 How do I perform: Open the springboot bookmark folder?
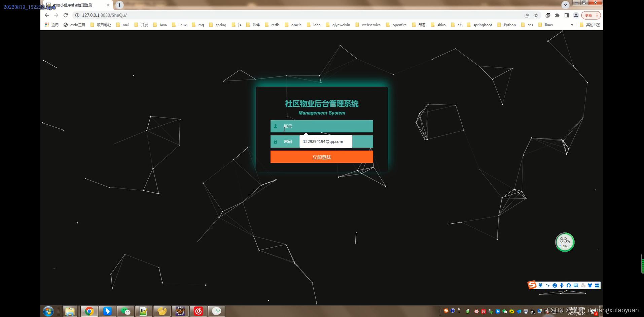coord(479,25)
